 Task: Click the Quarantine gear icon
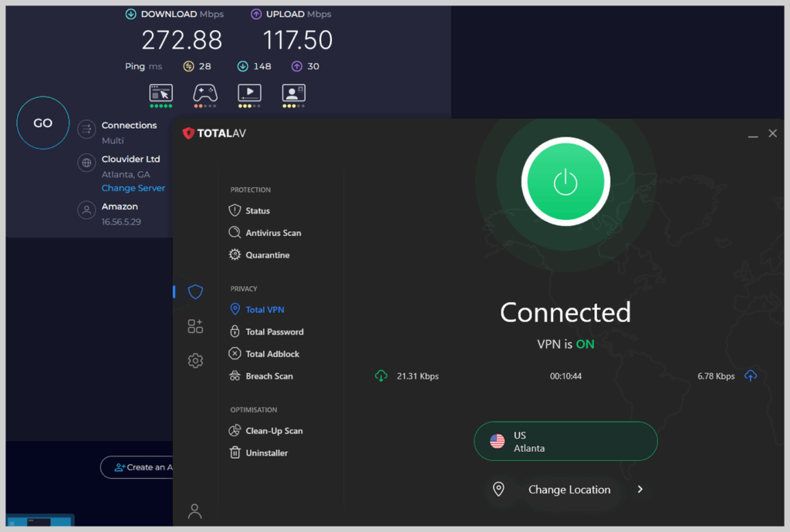tap(235, 254)
